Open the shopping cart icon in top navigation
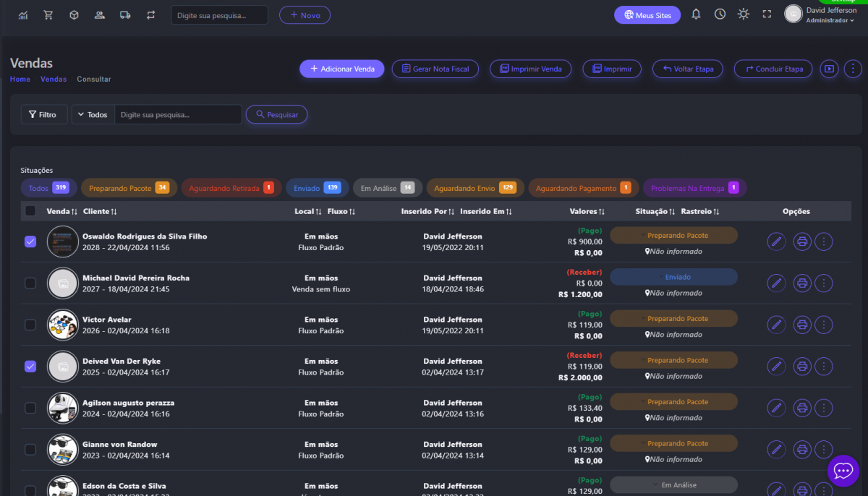 click(x=48, y=15)
